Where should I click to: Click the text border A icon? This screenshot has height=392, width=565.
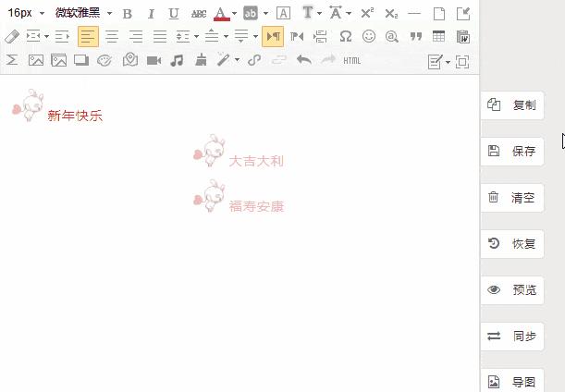click(x=283, y=14)
